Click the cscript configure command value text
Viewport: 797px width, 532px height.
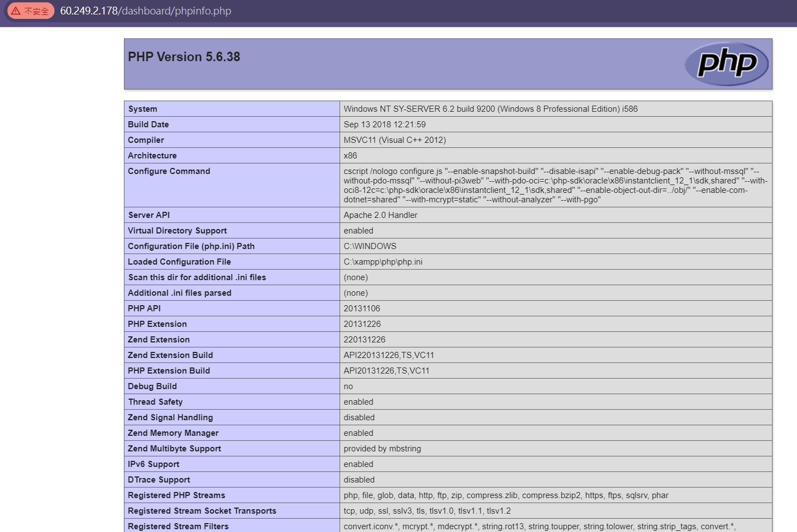tap(555, 185)
